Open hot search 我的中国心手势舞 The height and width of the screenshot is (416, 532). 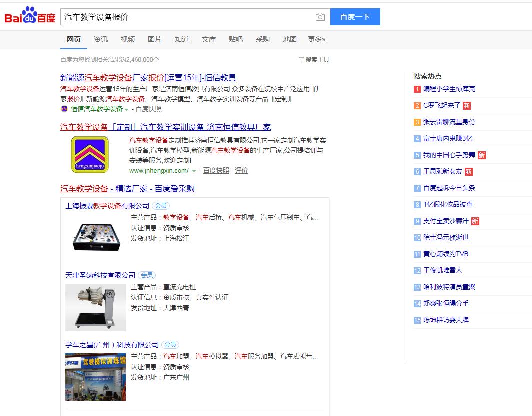449,155
